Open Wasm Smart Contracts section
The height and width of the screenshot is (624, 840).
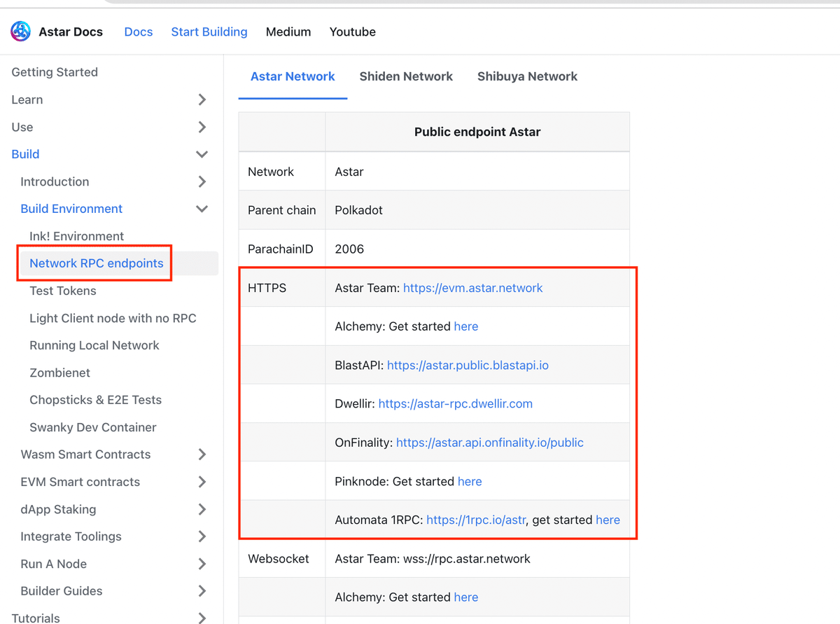point(85,455)
